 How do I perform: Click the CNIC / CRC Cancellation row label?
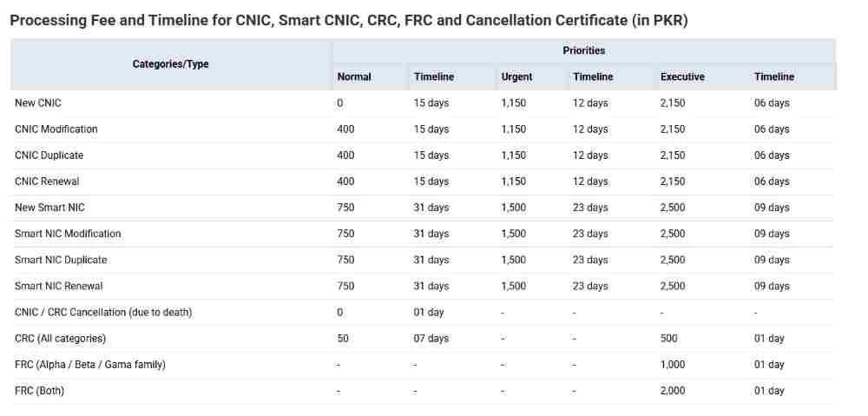pos(103,312)
